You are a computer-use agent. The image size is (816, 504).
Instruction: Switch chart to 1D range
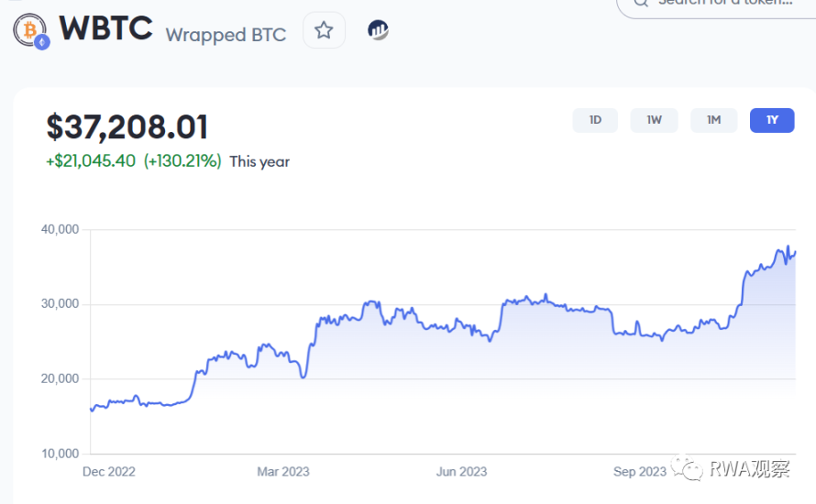tap(595, 120)
